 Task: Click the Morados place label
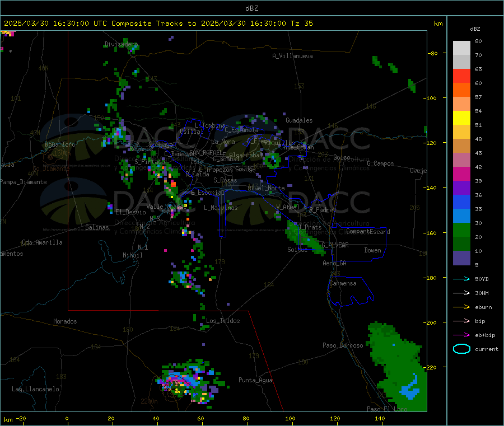click(x=65, y=321)
